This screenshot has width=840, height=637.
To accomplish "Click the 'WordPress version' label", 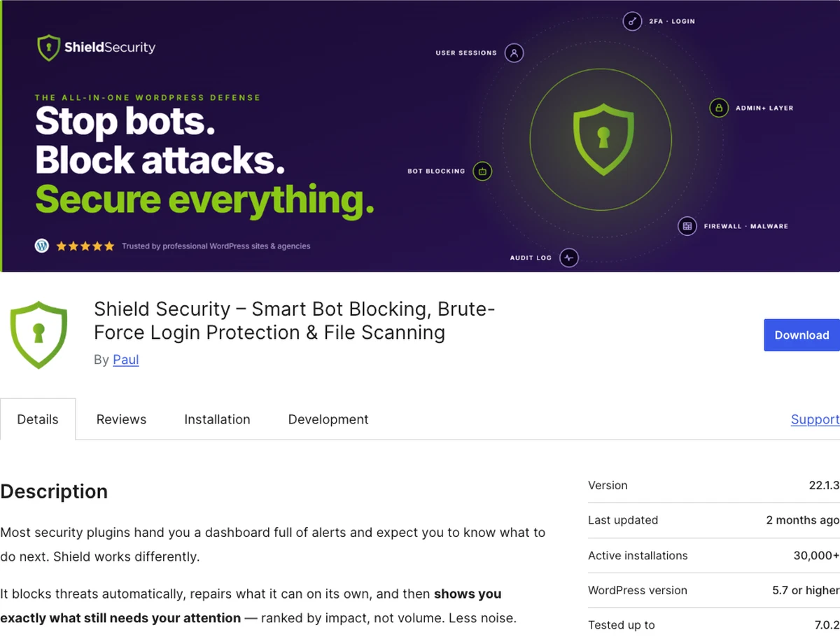I will pos(638,590).
